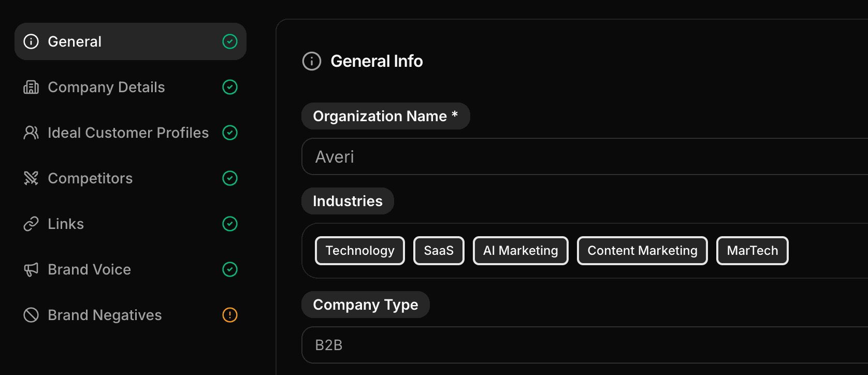Switch to the Competitors section
Screen dimensions: 868x375
click(x=131, y=178)
